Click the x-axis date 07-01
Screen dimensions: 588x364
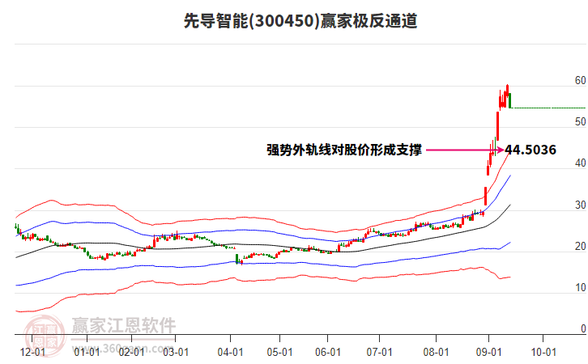[380, 352]
